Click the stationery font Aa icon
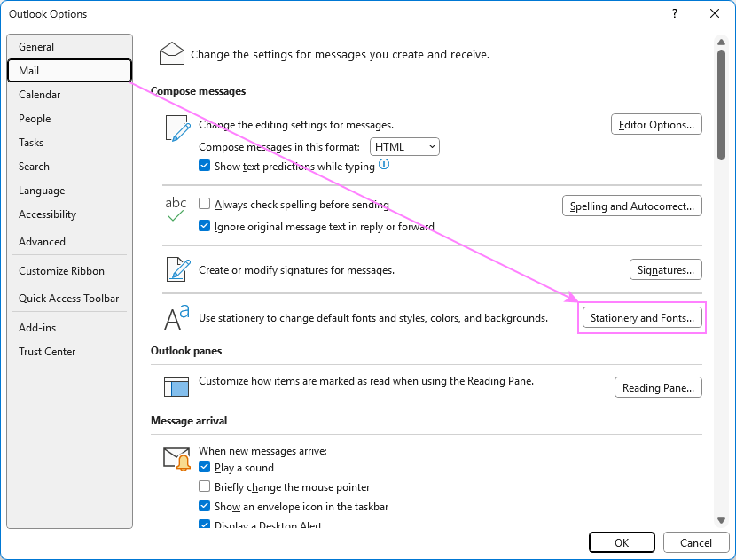The image size is (736, 560). 176,317
